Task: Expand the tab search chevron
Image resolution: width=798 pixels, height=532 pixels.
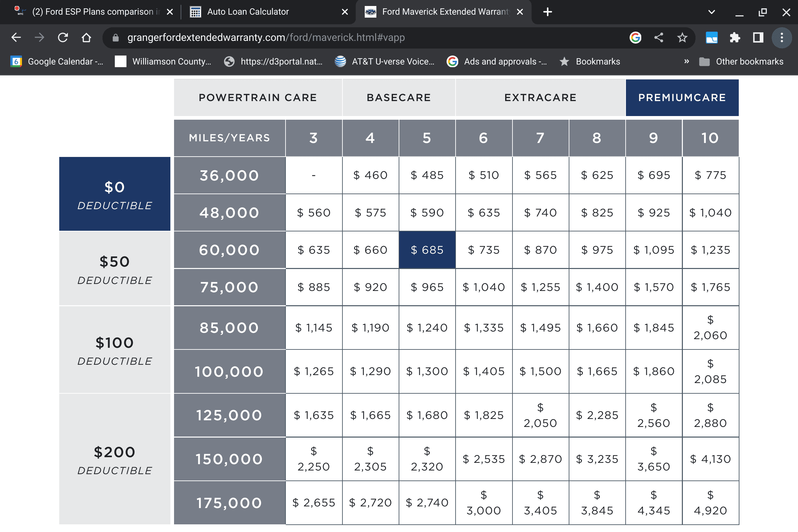Action: pos(712,12)
